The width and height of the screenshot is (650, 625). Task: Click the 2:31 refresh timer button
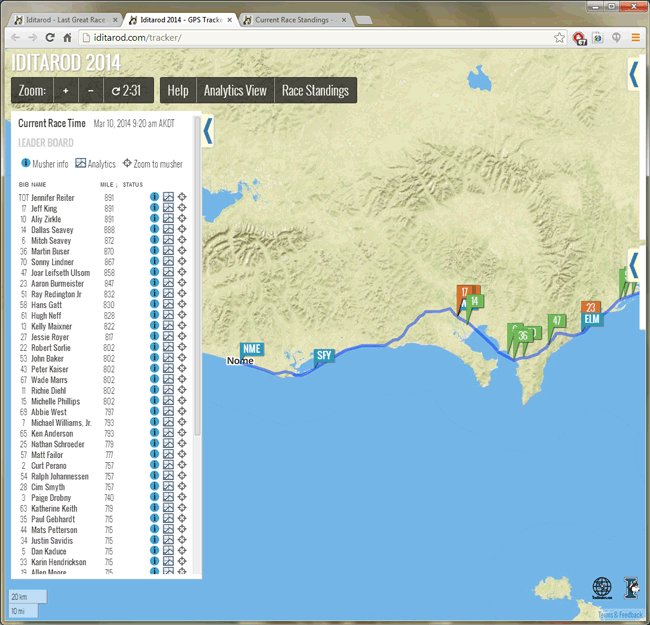tap(128, 90)
